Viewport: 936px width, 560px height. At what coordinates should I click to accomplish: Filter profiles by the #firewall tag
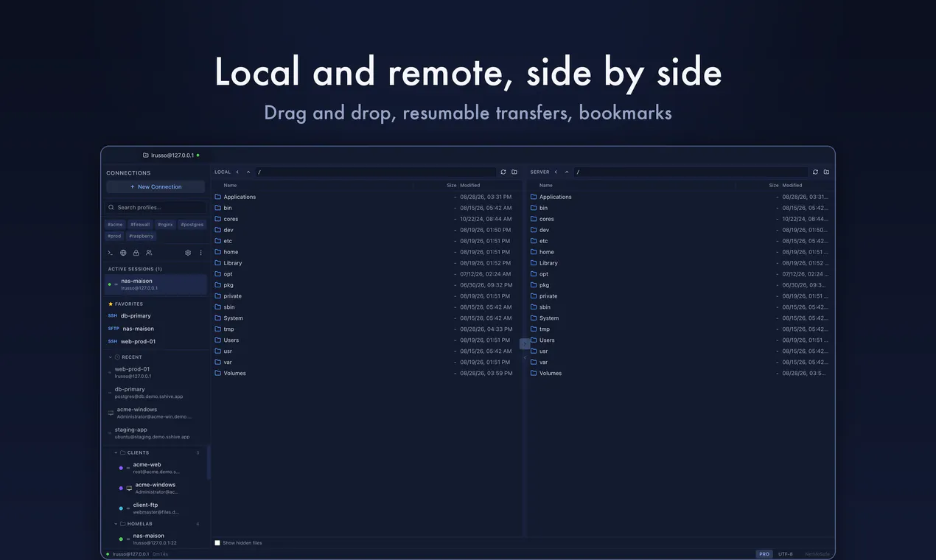tap(140, 225)
